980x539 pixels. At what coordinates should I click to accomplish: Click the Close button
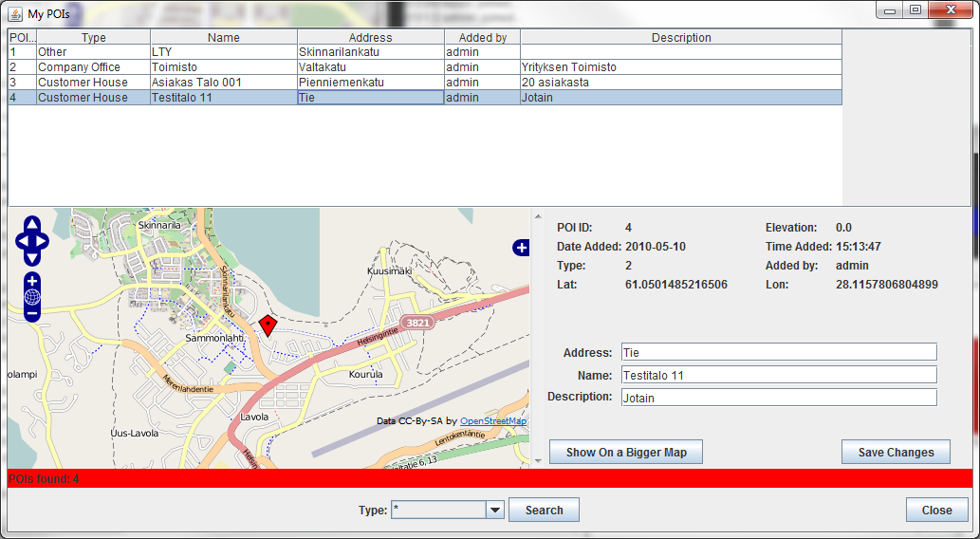[x=937, y=510]
